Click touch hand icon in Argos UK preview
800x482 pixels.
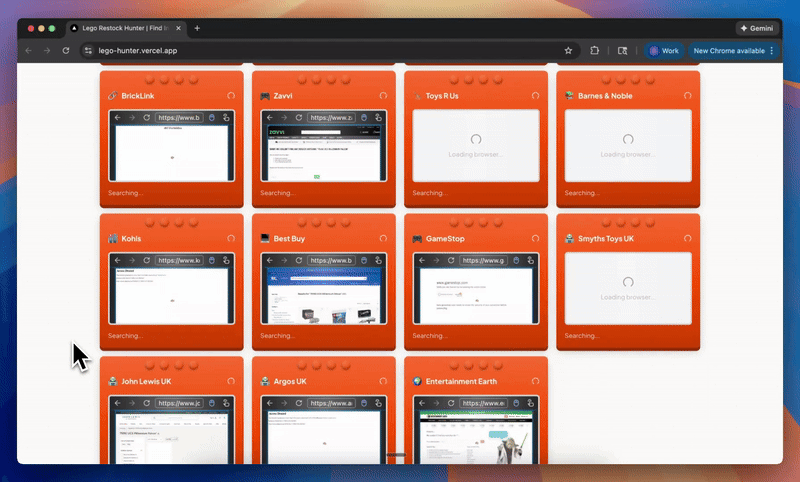point(378,403)
